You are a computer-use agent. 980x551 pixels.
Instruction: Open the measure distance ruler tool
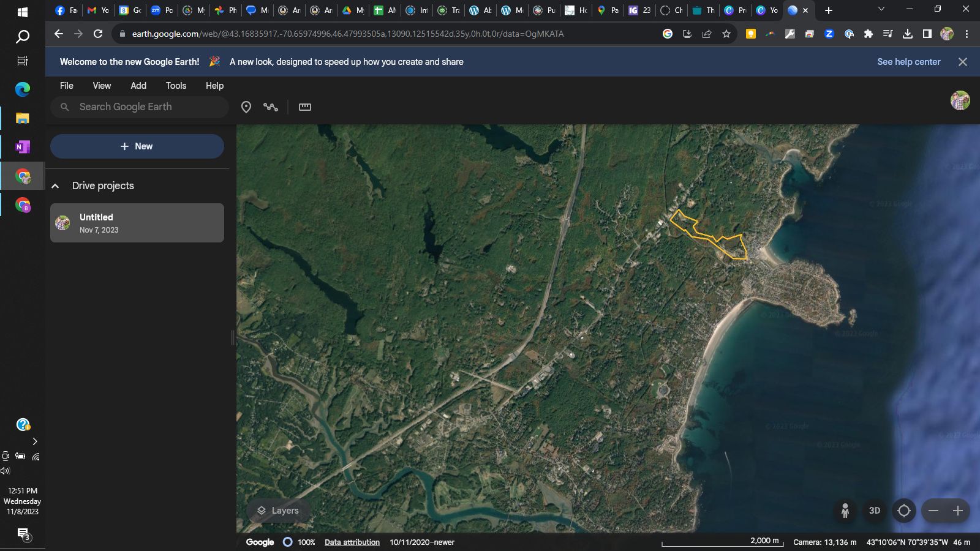(305, 107)
